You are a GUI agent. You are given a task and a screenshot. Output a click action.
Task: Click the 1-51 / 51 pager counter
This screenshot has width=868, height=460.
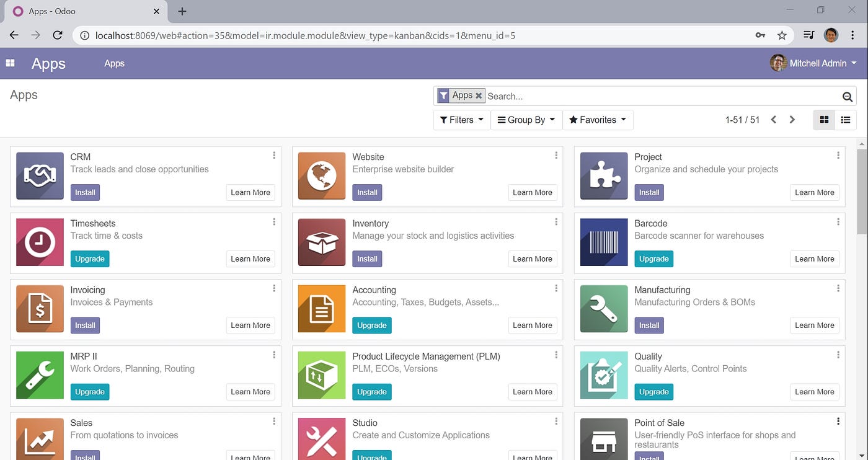[x=742, y=120]
